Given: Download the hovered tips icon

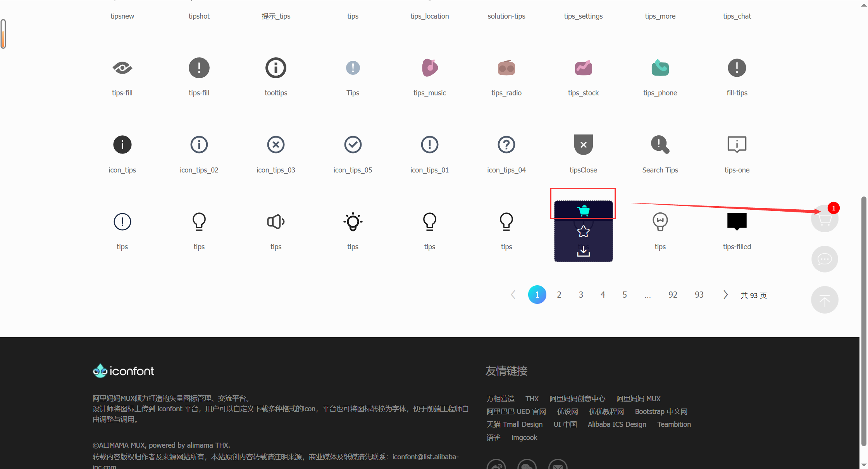Looking at the screenshot, I should (583, 252).
